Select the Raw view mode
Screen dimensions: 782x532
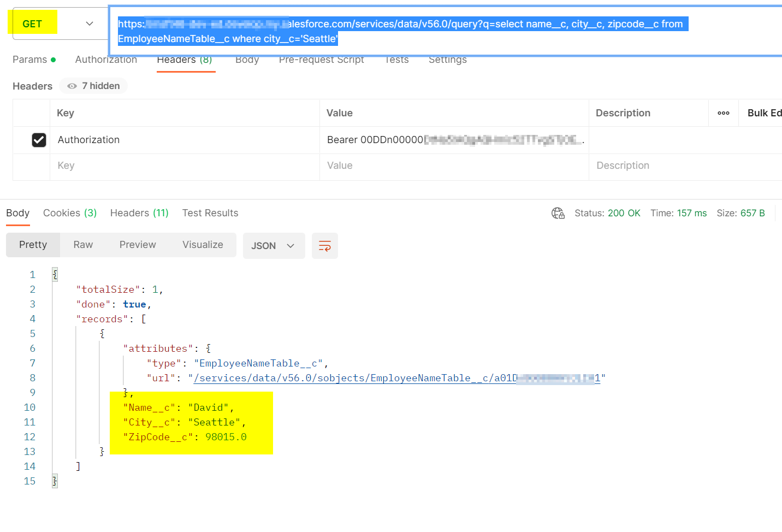tap(83, 245)
